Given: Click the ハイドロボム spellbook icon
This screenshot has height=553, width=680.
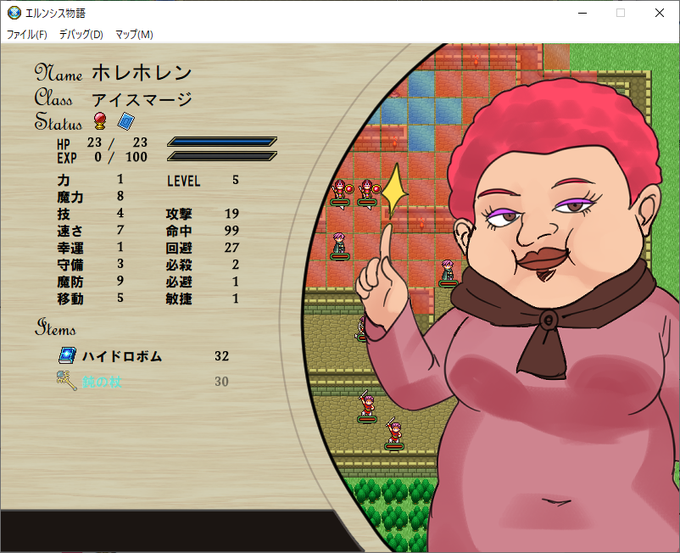Looking at the screenshot, I should point(67,356).
